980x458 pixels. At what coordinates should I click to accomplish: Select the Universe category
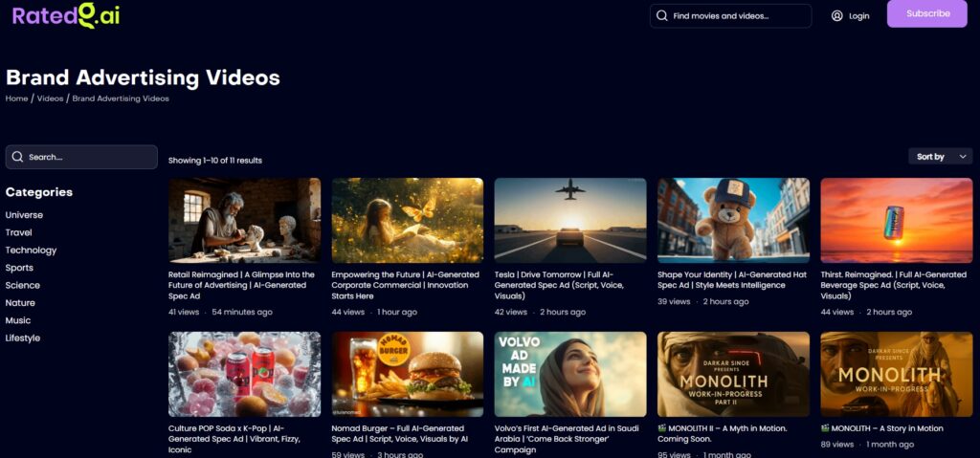click(24, 215)
